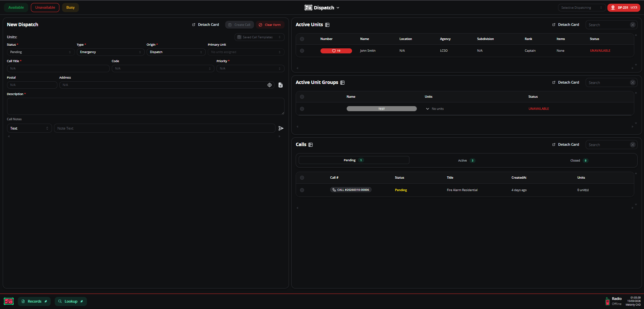Set status to Available

[16, 7]
